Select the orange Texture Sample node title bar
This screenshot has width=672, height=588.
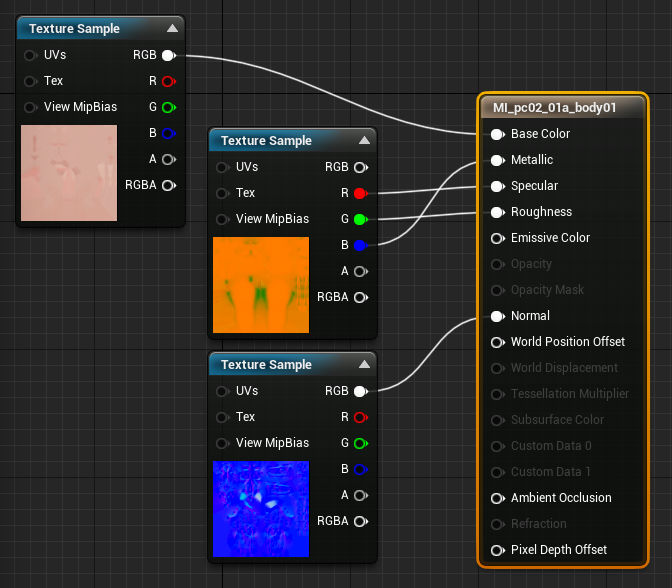[x=293, y=140]
